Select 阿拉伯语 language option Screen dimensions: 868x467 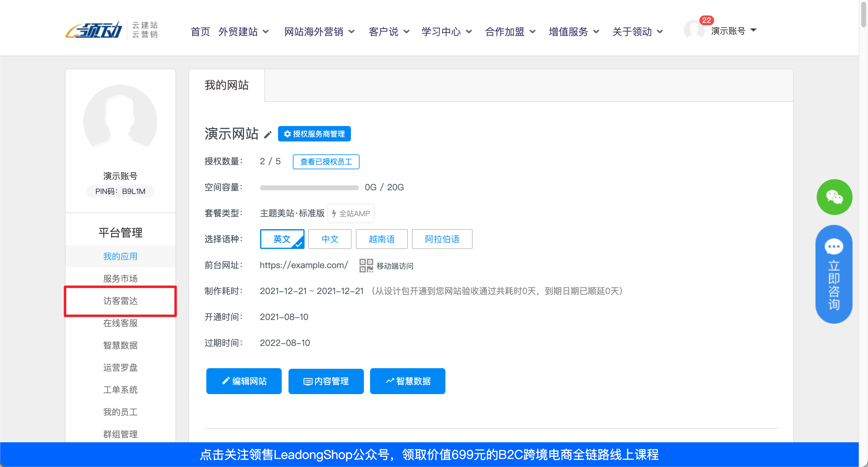(442, 239)
